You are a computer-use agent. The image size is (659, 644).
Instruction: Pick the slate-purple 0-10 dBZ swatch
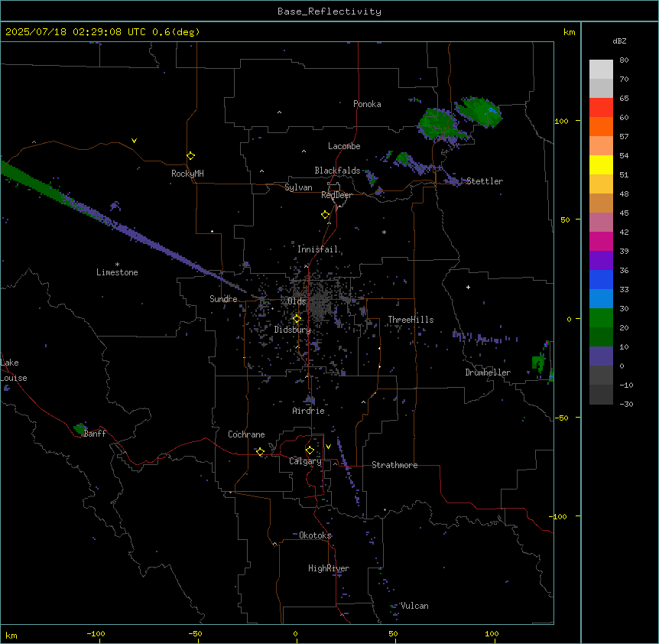[x=601, y=356]
